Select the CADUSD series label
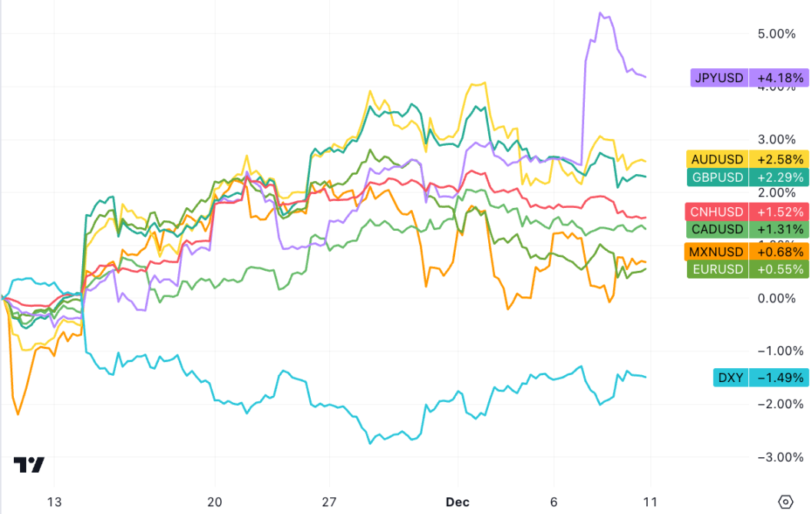812x514 pixels. coord(718,229)
